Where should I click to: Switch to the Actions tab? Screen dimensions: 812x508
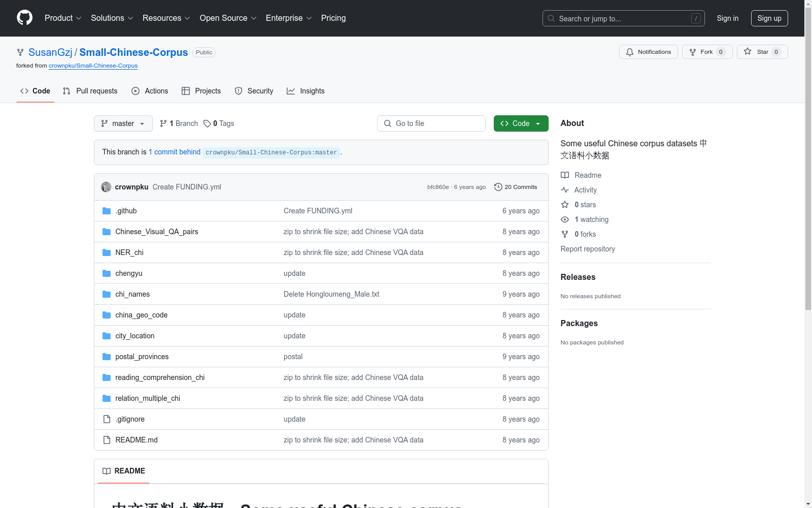click(x=150, y=91)
